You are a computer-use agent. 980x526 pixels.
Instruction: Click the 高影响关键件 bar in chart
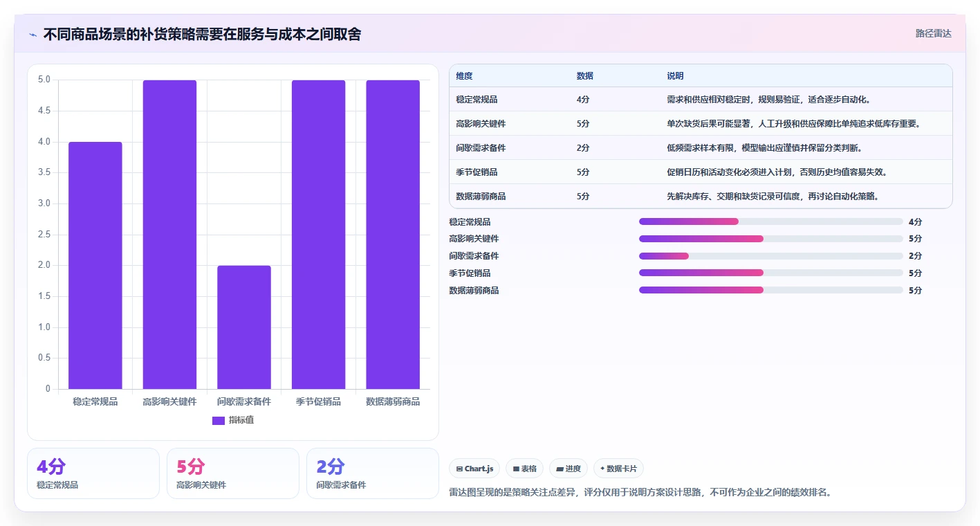click(169, 235)
